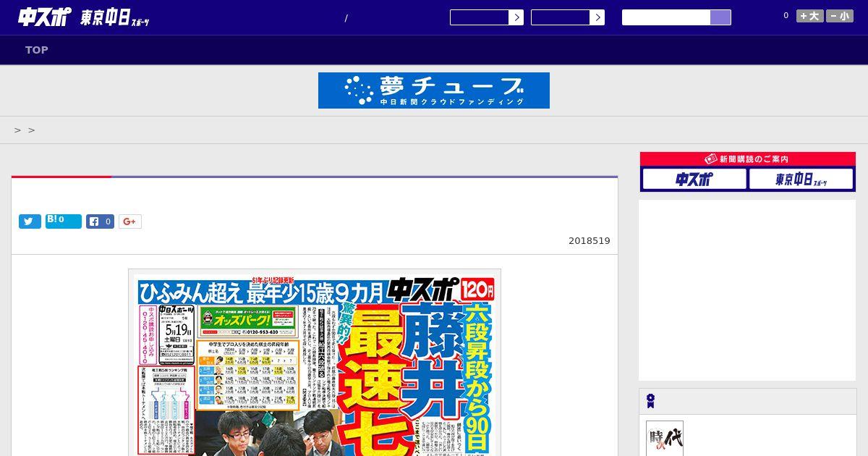Open the 新聞購読のご案内 header
This screenshot has height=456, width=868.
[748, 159]
